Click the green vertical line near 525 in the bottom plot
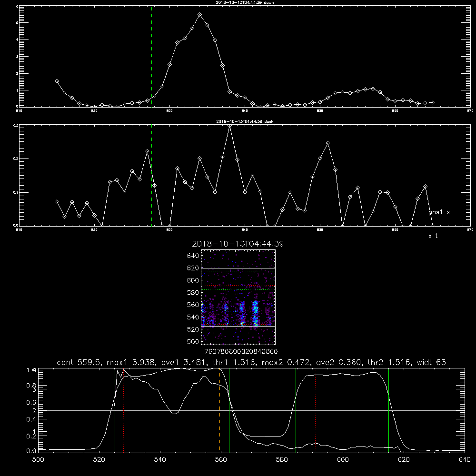This screenshot has width=476, height=476. [115, 410]
